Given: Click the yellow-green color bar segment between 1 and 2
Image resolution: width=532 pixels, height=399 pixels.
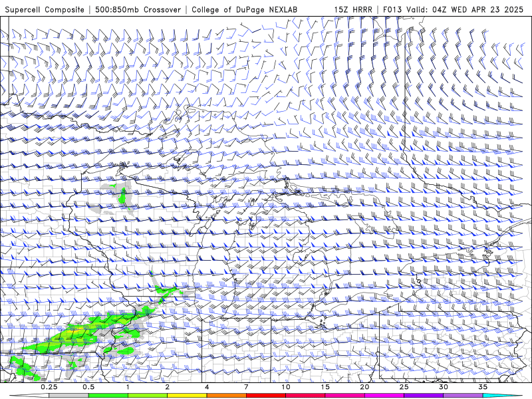Looking at the screenshot, I should (148, 396).
